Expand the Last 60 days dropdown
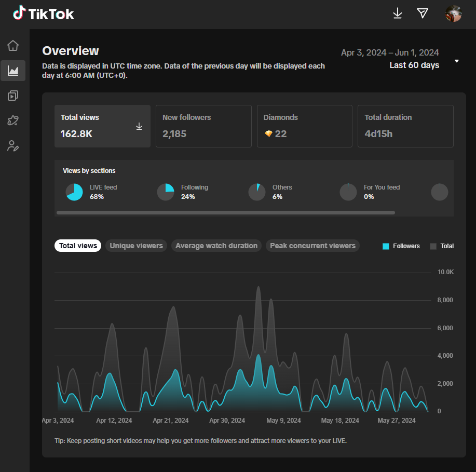Screen dimensions: 476x472 (x=414, y=65)
